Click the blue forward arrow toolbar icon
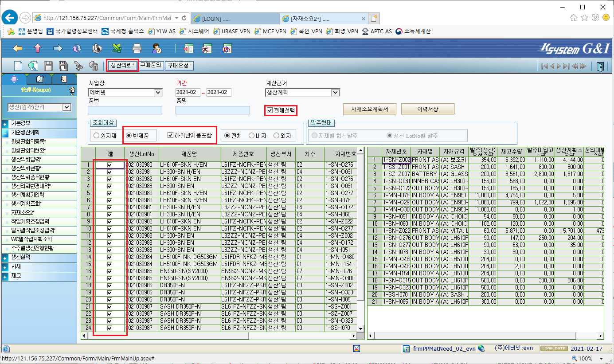This screenshot has width=614, height=364. (58, 48)
